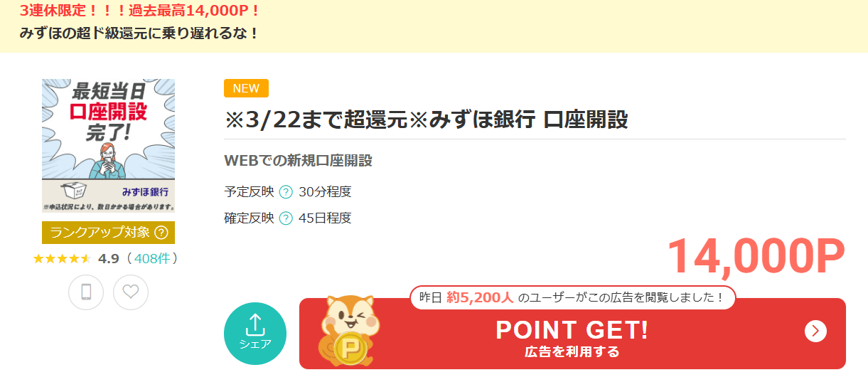Click the 約5,200人 viewer count bubble
The image size is (868, 382).
(x=573, y=298)
